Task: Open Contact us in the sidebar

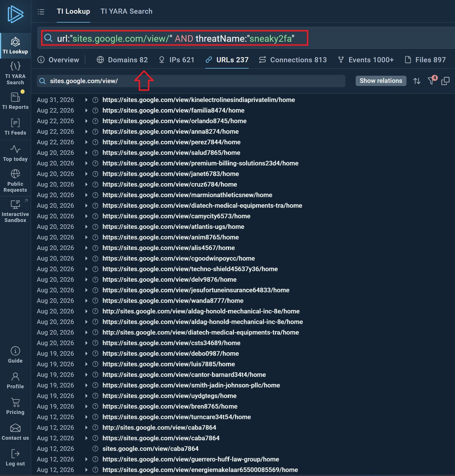Action: pyautogui.click(x=15, y=432)
